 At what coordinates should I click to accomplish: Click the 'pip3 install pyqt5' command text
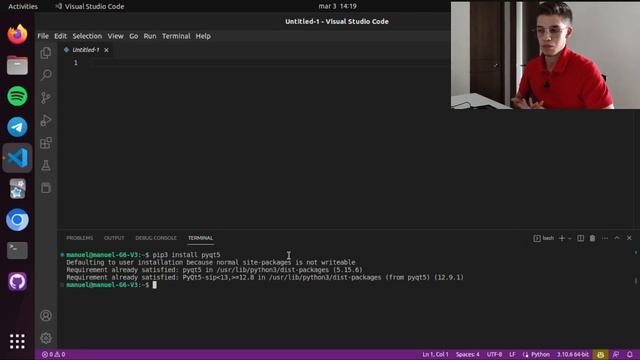pos(187,255)
